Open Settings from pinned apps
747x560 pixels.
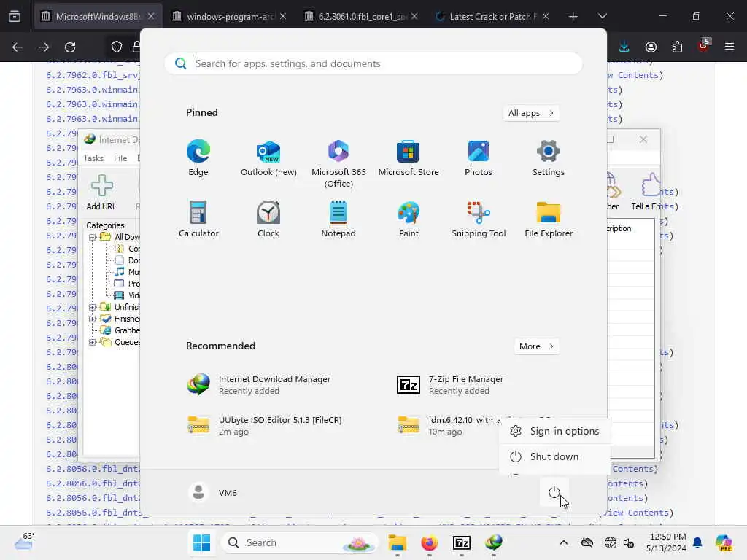coord(549,158)
